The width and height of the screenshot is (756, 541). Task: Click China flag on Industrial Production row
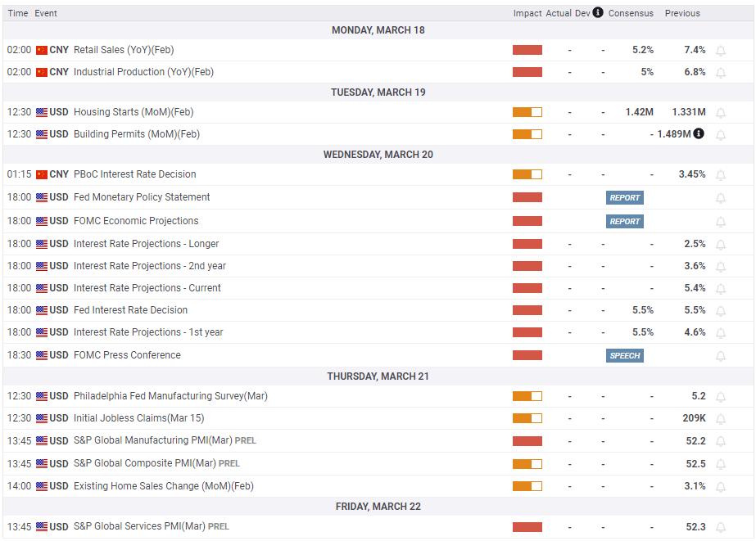42,72
